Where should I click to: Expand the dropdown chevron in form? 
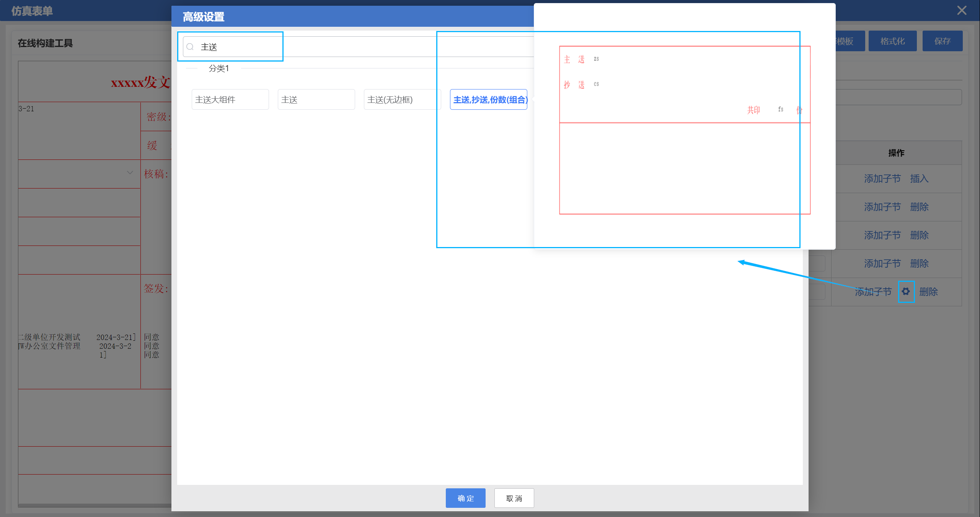coord(130,173)
